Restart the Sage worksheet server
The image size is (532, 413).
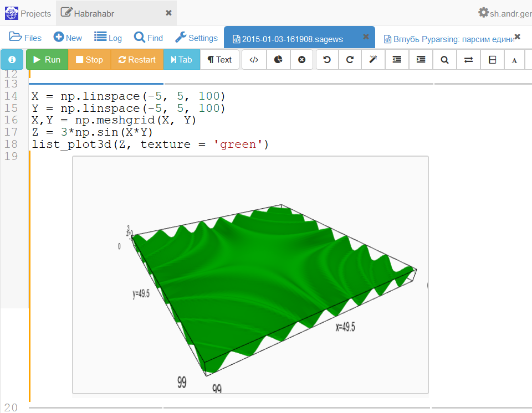point(137,60)
